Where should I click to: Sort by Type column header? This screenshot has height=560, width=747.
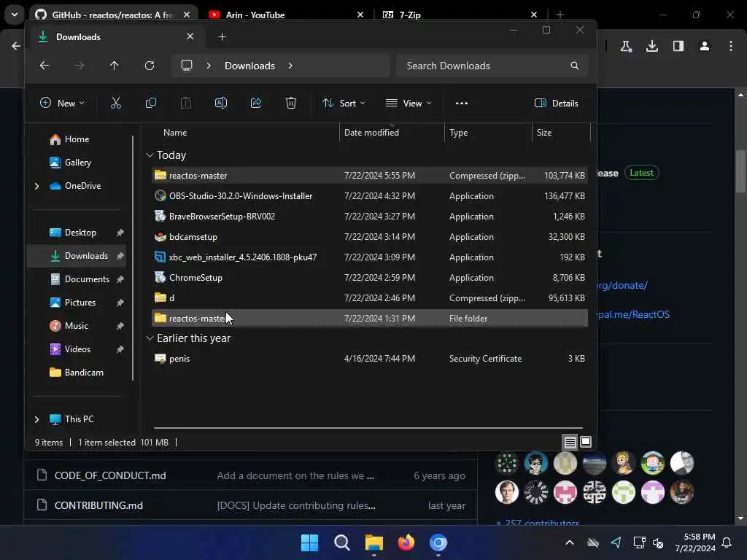[x=459, y=133]
